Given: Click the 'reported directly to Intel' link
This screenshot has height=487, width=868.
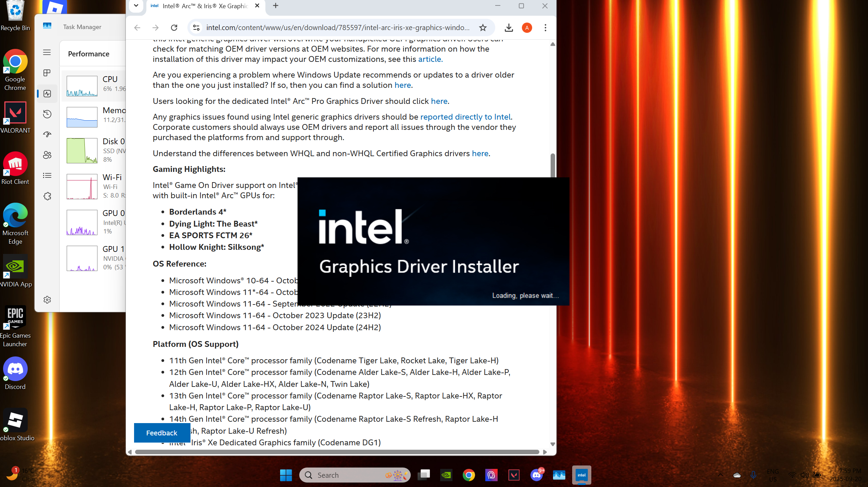Looking at the screenshot, I should 465,117.
